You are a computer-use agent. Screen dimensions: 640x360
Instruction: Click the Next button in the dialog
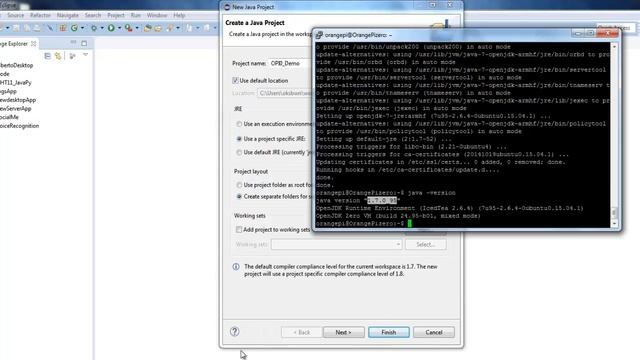(x=343, y=332)
